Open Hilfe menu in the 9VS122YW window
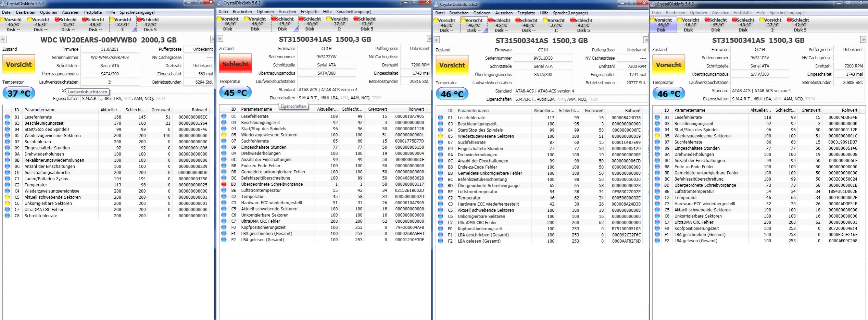The width and height of the screenshot is (868, 320). (x=327, y=12)
